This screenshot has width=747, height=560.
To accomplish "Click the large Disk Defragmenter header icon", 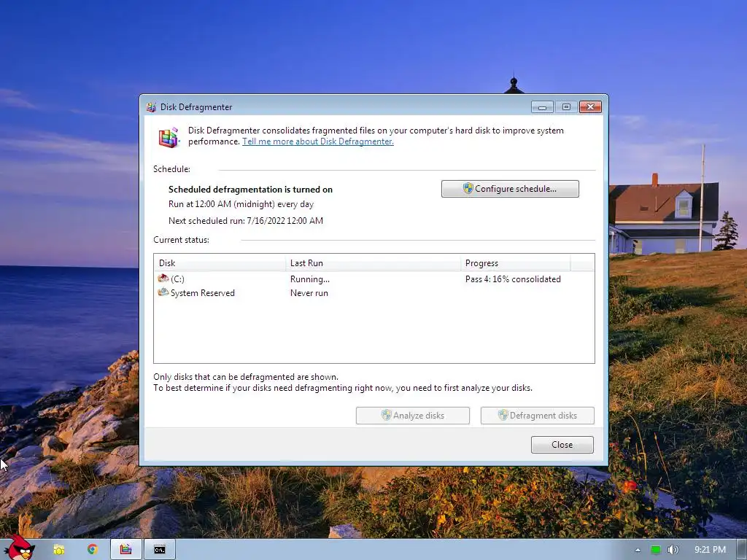I will pyautogui.click(x=169, y=137).
